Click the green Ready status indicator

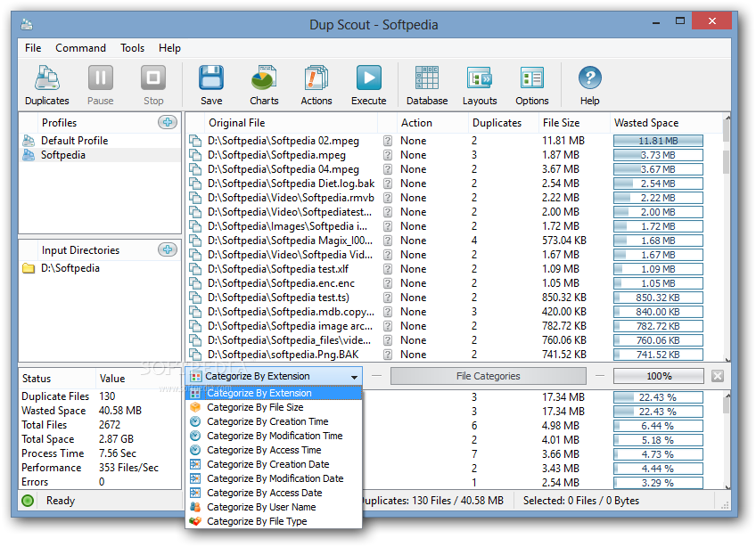[x=28, y=501]
